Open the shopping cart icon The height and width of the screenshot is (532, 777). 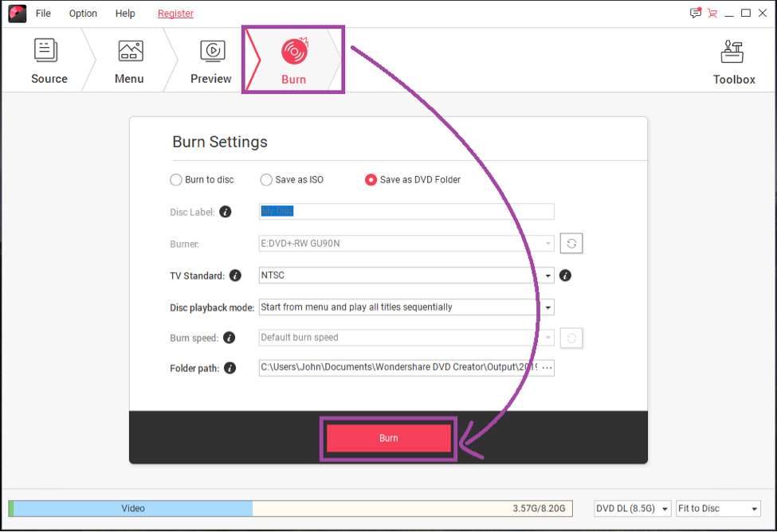[712, 14]
